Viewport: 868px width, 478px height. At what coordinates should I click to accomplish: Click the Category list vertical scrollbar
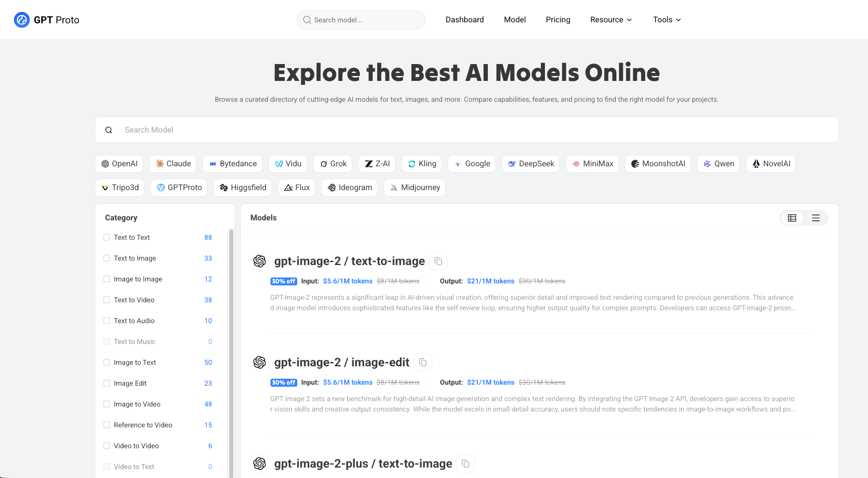point(231,347)
